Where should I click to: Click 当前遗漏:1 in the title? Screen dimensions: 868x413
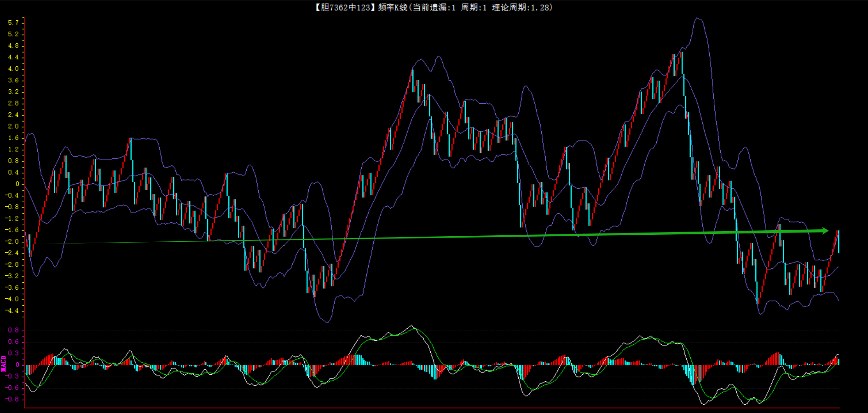click(434, 7)
